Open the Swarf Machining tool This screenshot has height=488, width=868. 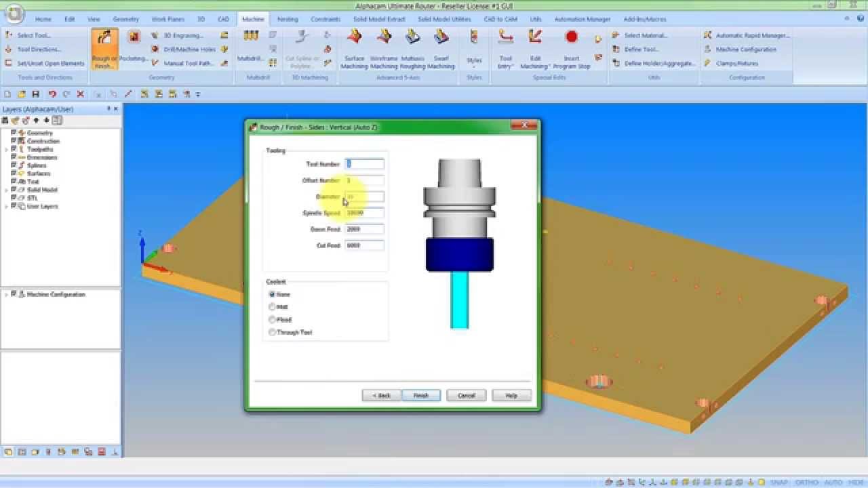[441, 49]
